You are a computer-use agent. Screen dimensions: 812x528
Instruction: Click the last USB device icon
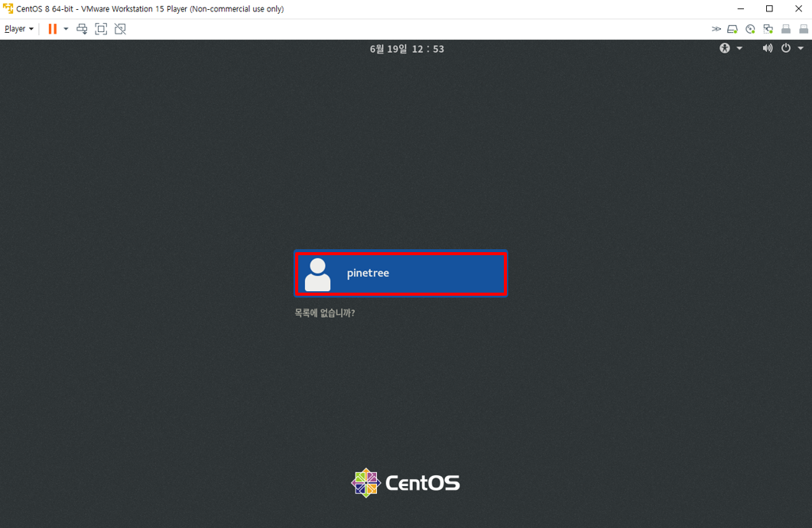803,29
